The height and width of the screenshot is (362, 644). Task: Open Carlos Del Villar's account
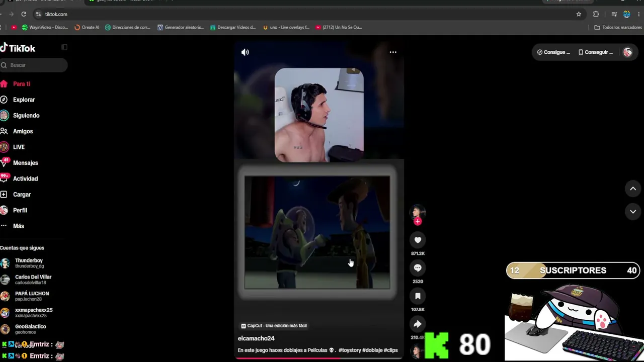(x=33, y=280)
